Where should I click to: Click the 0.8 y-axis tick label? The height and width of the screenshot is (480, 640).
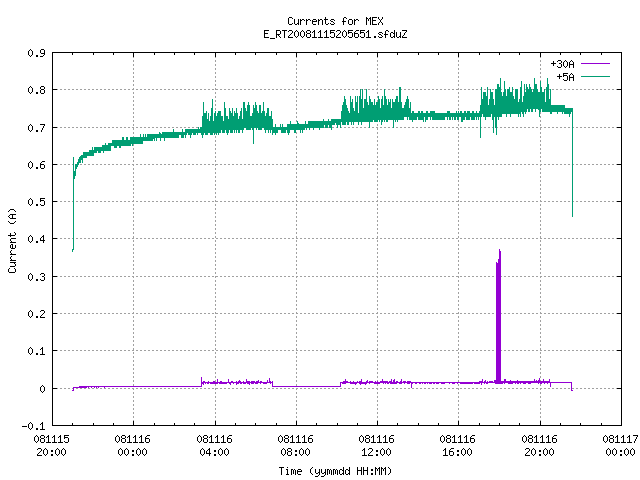(36, 90)
